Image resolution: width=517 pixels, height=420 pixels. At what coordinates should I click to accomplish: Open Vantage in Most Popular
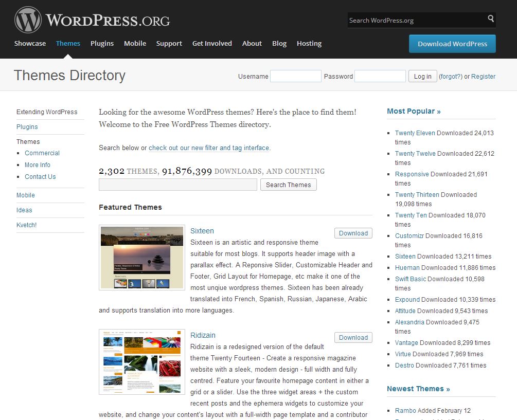coord(406,342)
